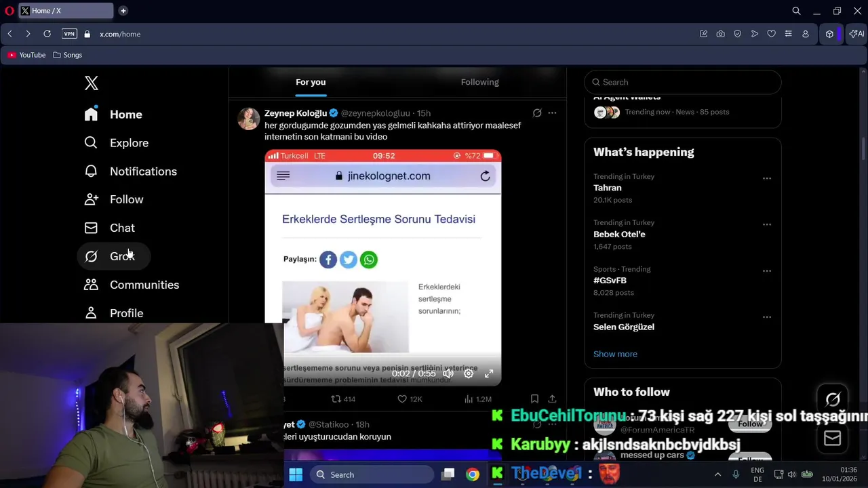Open Profile from the sidebar
This screenshot has width=868, height=488.
coord(113,313)
